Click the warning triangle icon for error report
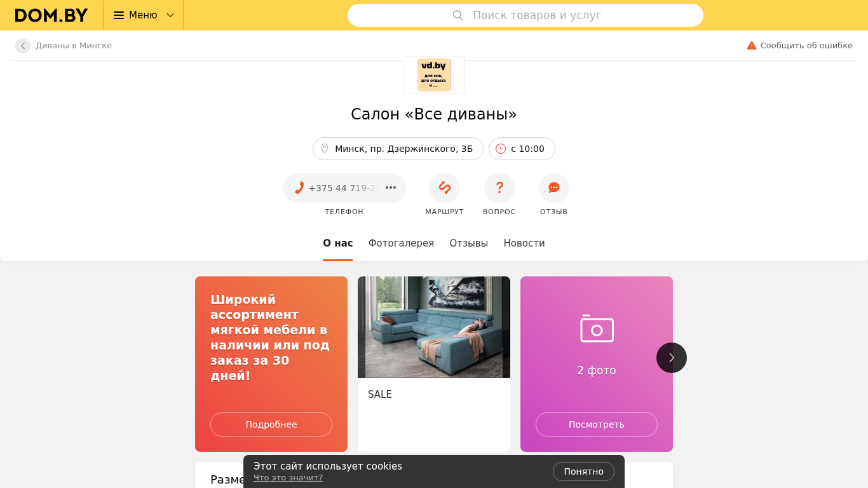 [752, 46]
